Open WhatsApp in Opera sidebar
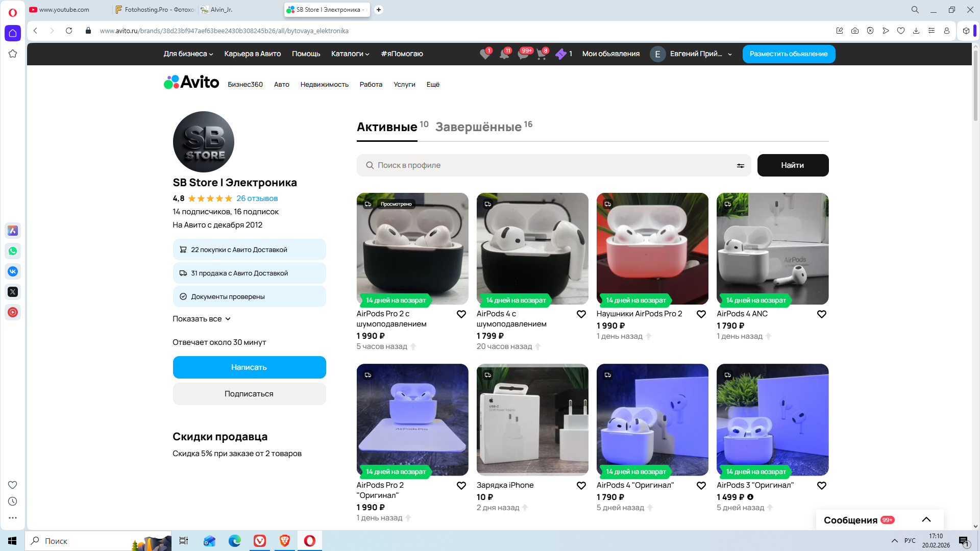This screenshot has width=980, height=551. point(13,251)
